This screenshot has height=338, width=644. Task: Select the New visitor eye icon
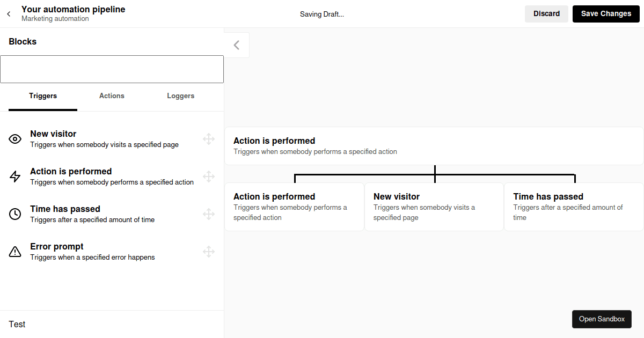pyautogui.click(x=14, y=138)
